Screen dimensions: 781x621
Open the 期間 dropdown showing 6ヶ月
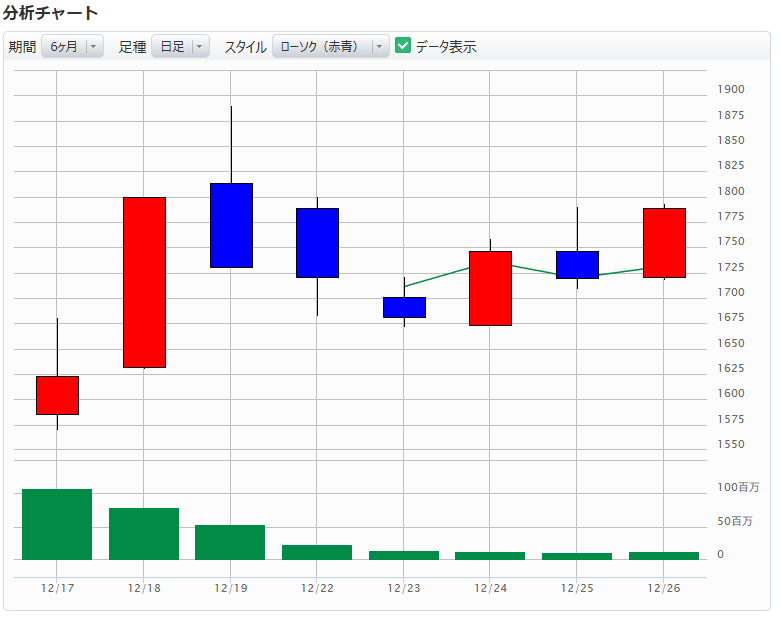click(x=71, y=47)
